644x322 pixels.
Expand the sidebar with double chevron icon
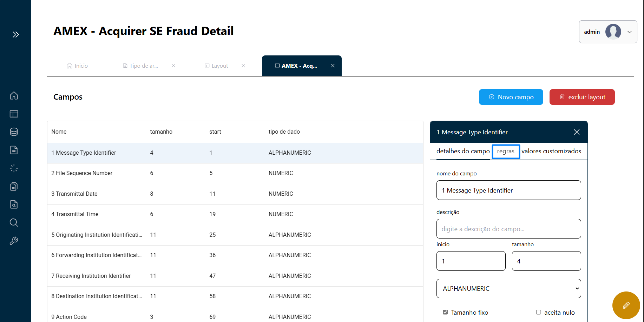point(15,34)
